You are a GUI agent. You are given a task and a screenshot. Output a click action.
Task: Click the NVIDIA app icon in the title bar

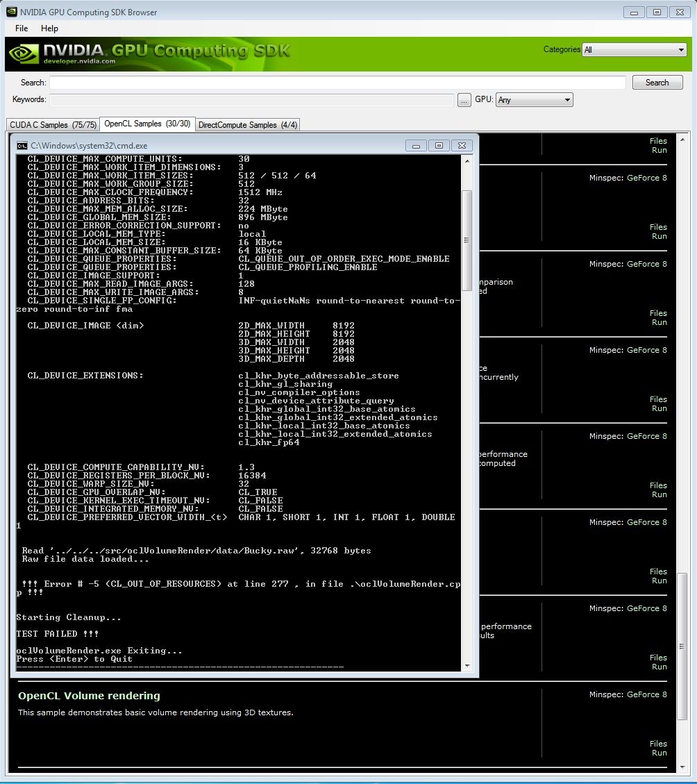point(12,12)
